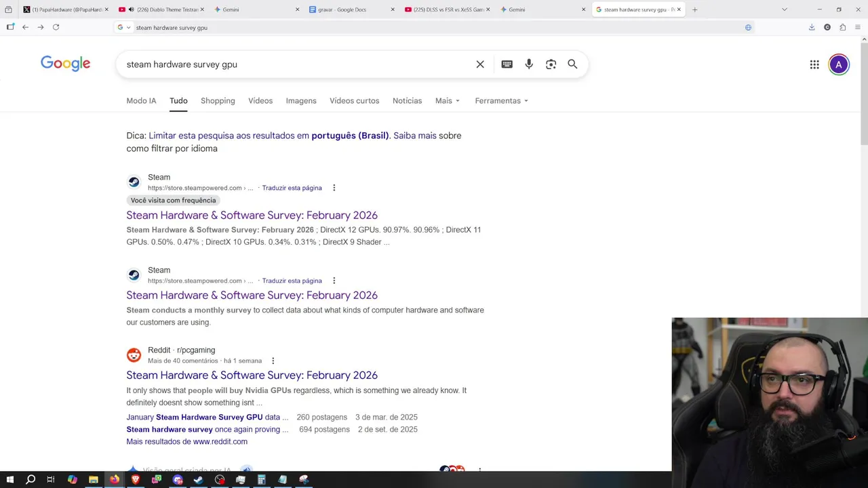Open browser downloads icon
This screenshot has height=488, width=868.
pyautogui.click(x=812, y=27)
